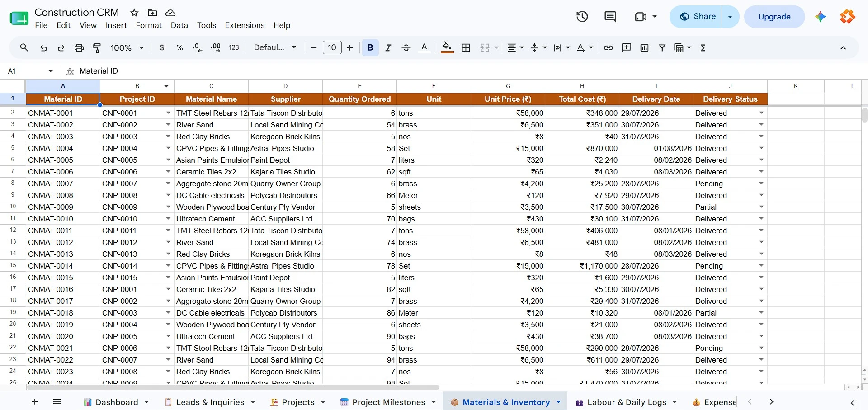
Task: Open more number formats 123
Action: [234, 47]
